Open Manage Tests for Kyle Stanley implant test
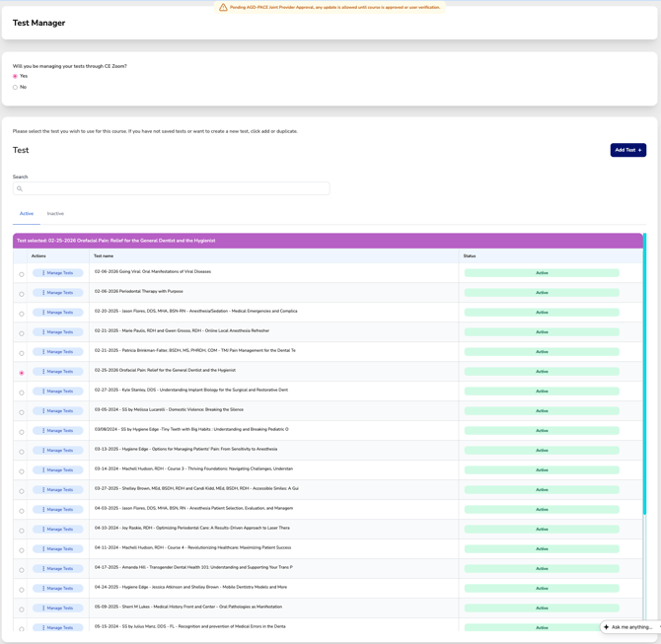Viewport: 661px width, 644px height. pyautogui.click(x=57, y=392)
